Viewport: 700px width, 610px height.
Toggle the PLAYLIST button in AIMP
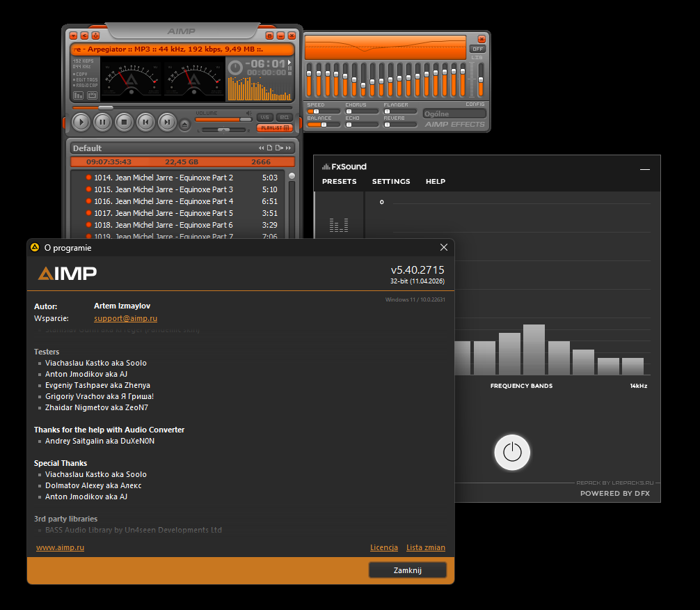275,128
